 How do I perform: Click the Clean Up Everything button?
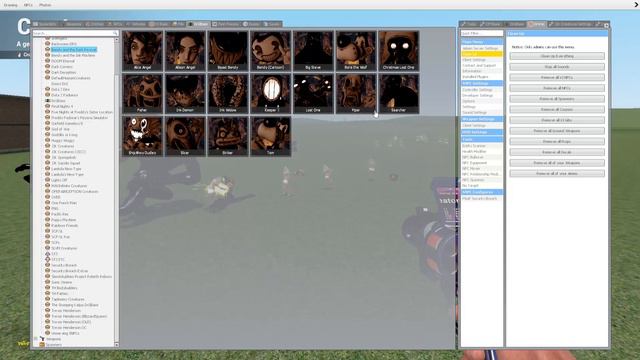coord(557,56)
